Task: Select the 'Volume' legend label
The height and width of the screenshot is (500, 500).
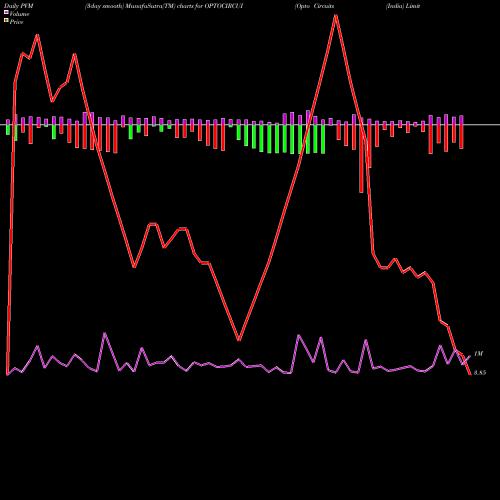Action: coord(19,14)
